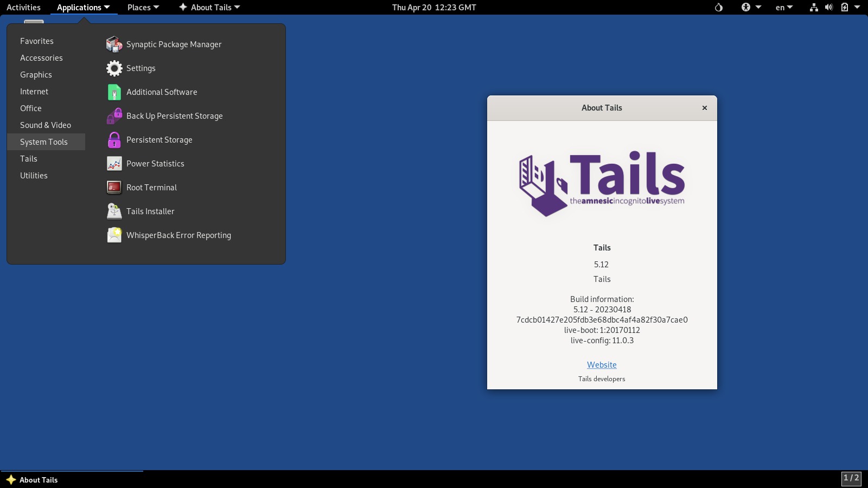Click the volume speaker icon
Screen dimensions: 868x488
829,8
